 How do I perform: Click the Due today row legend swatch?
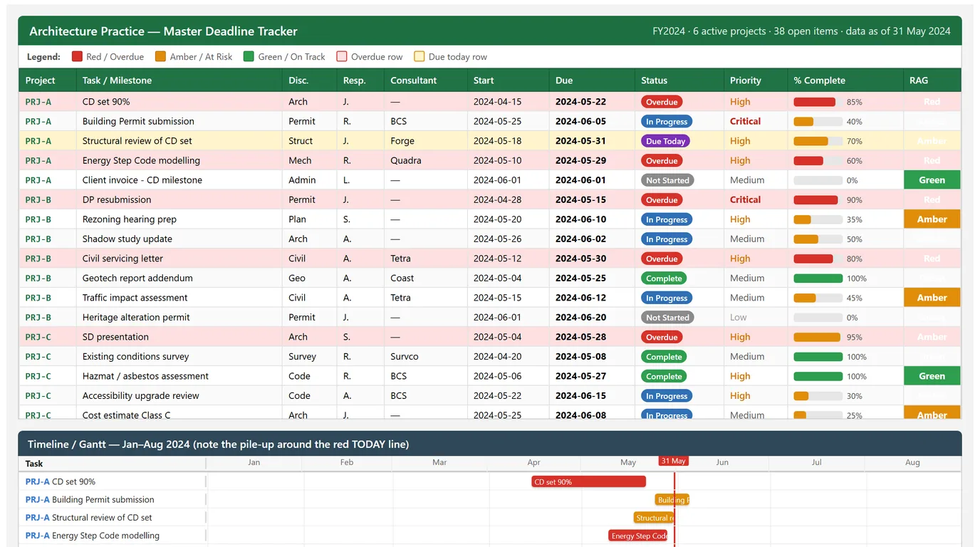point(419,57)
